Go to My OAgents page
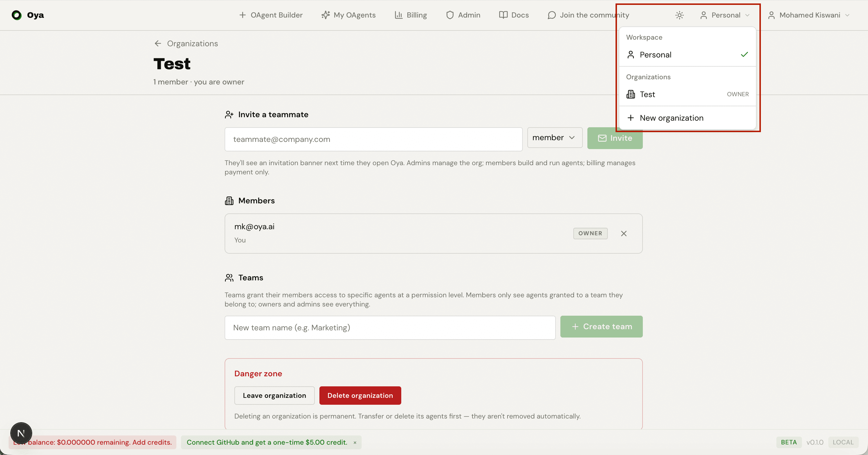The width and height of the screenshot is (868, 455). coord(348,15)
